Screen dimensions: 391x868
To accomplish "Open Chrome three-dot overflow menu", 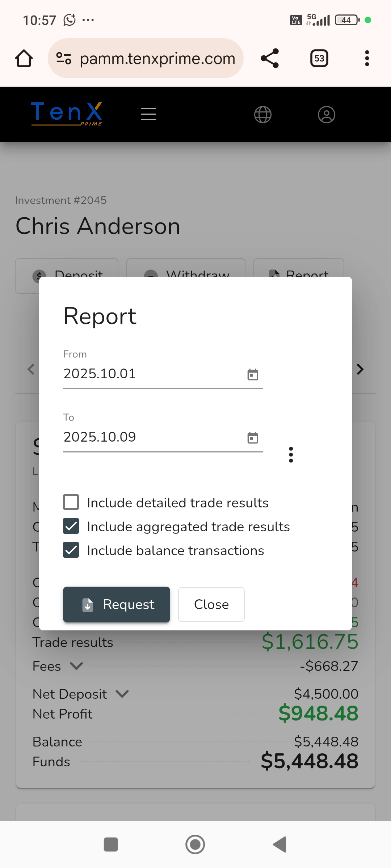I will 367,58.
